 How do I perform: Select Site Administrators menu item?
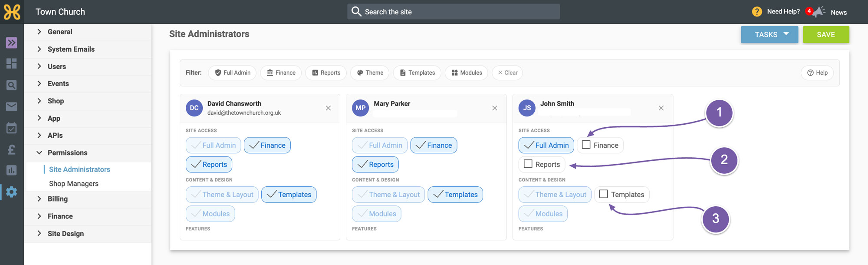pyautogui.click(x=79, y=169)
